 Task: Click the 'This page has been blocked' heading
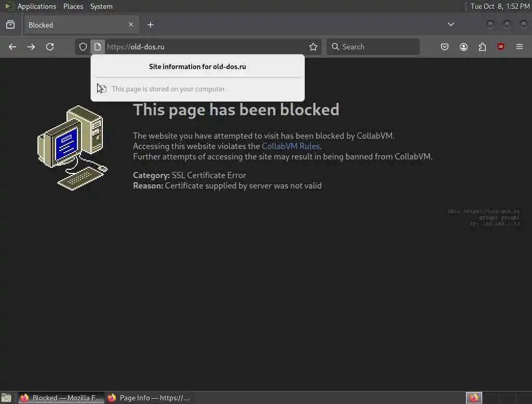(236, 110)
